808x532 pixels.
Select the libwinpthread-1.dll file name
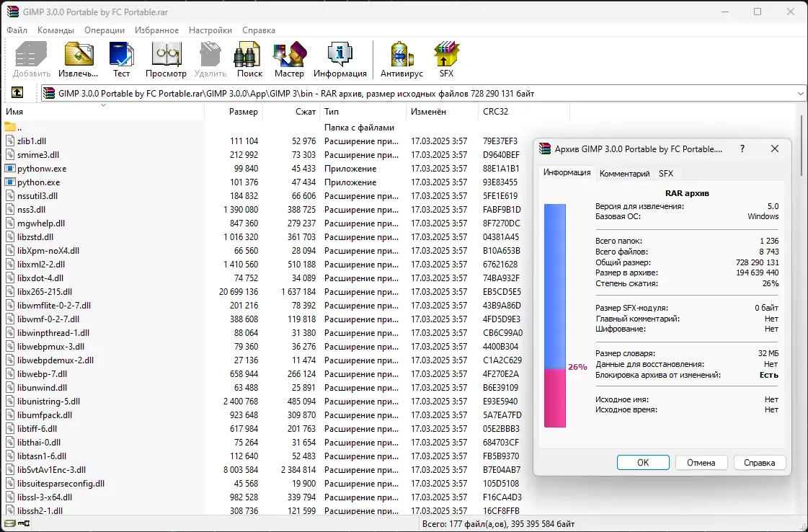tap(53, 332)
